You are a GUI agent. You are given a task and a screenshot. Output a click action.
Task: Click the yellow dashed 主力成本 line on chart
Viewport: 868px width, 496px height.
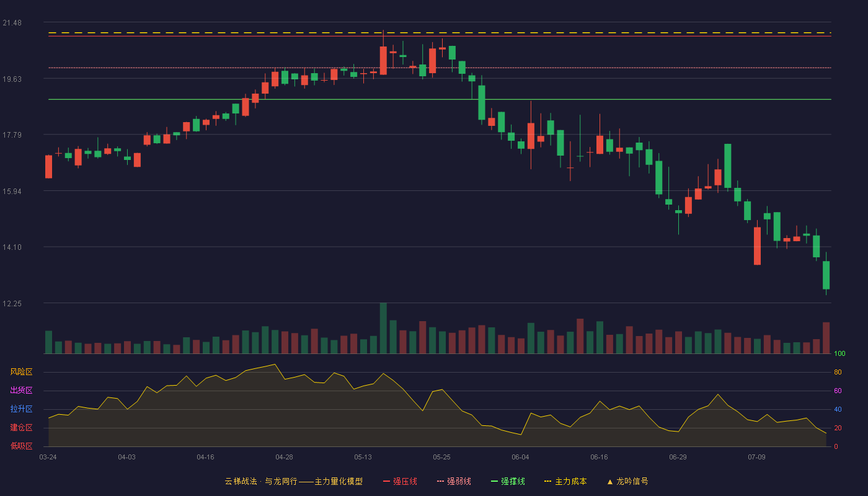tap(440, 33)
